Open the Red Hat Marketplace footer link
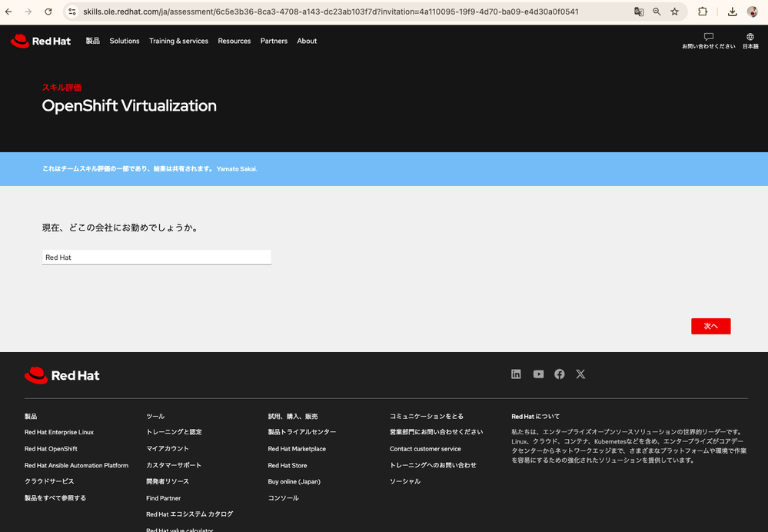Viewport: 768px width, 532px height. coord(297,449)
